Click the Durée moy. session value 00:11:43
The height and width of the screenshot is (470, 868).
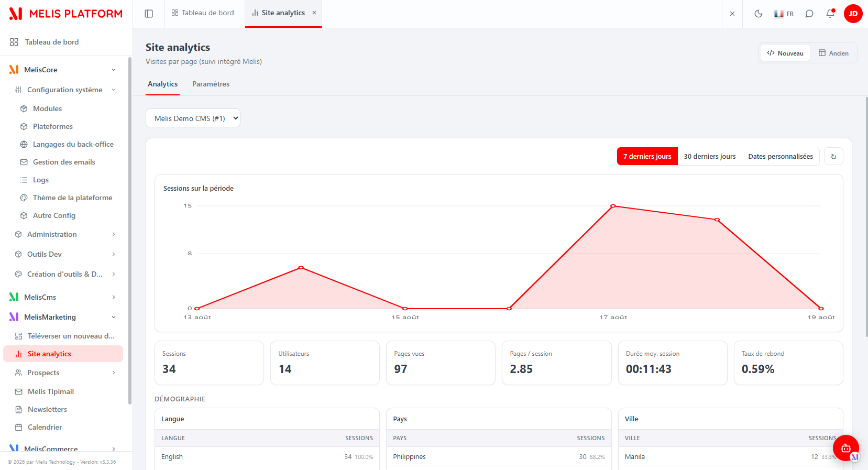[649, 369]
